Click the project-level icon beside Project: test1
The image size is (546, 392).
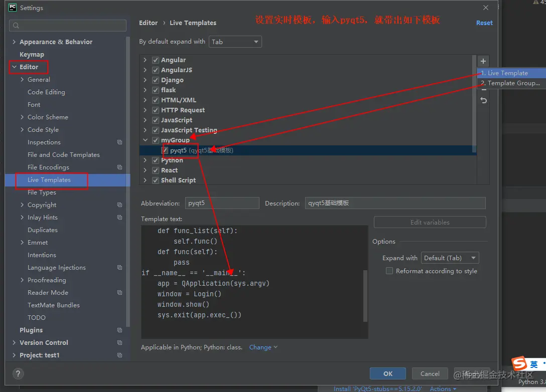119,355
